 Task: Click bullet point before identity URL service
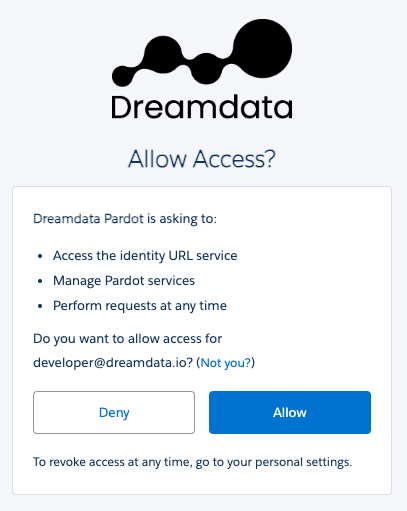[x=40, y=256]
